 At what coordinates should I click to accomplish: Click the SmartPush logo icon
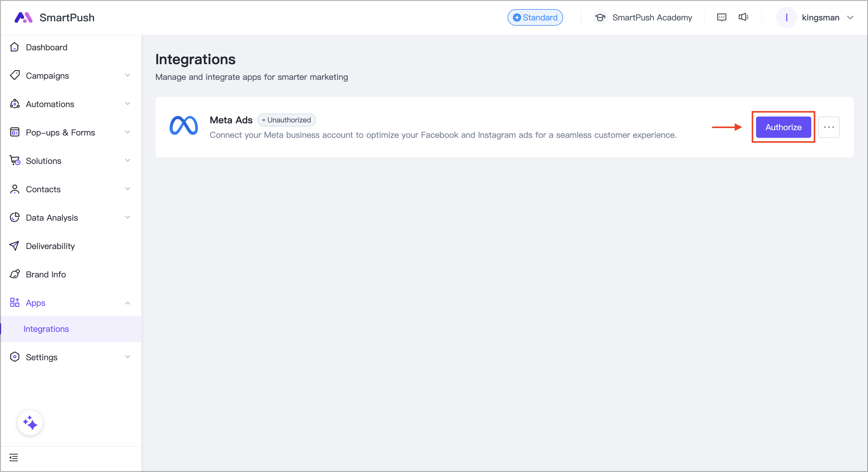click(x=23, y=17)
